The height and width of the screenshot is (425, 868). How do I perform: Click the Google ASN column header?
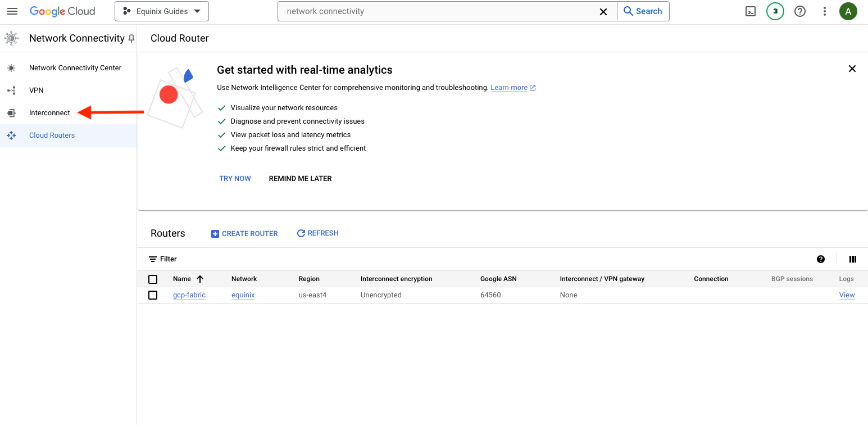click(498, 279)
